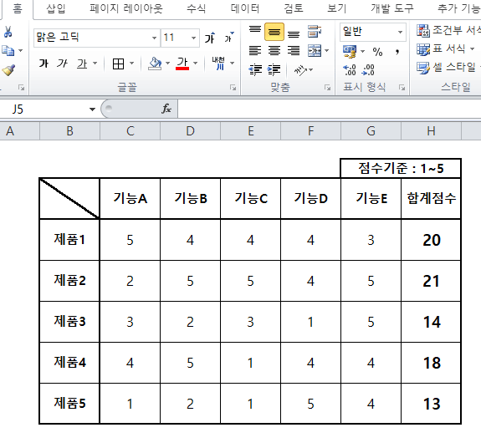481x448 pixels.
Task: Click Merge and Center icon
Action: point(315,50)
